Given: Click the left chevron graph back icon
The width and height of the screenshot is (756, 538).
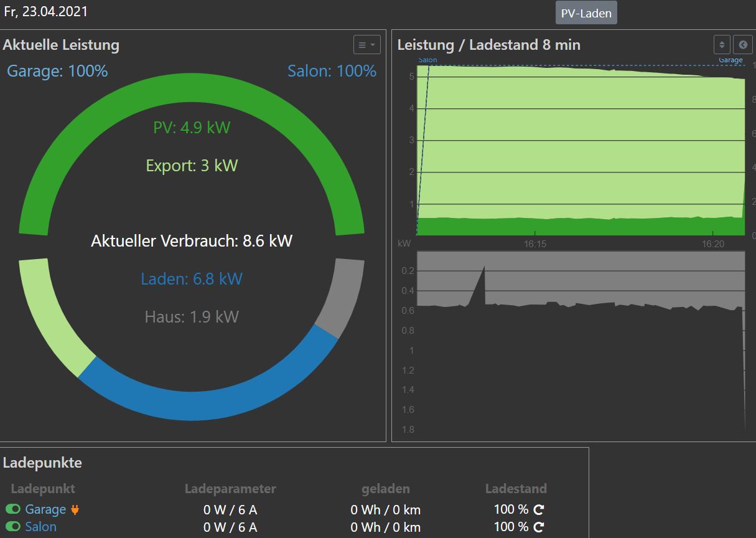Looking at the screenshot, I should point(742,45).
